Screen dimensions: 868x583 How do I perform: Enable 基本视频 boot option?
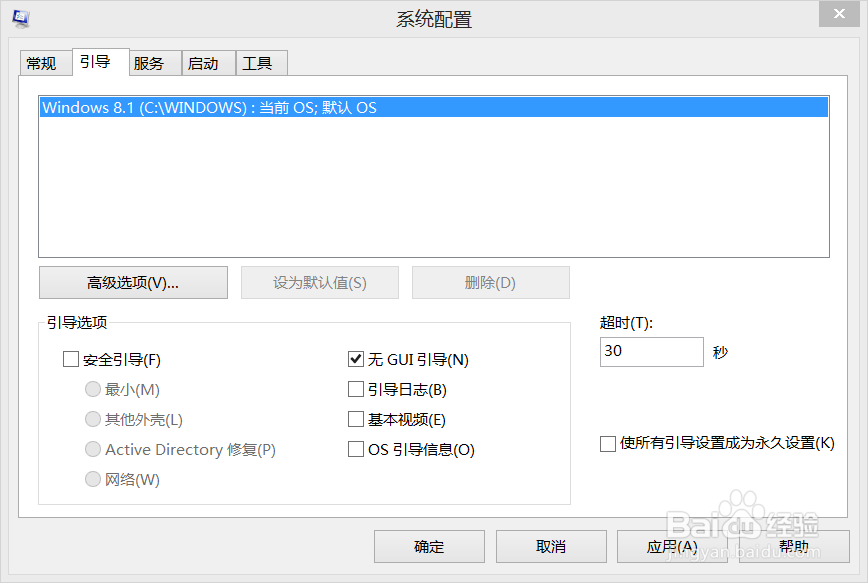click(356, 419)
